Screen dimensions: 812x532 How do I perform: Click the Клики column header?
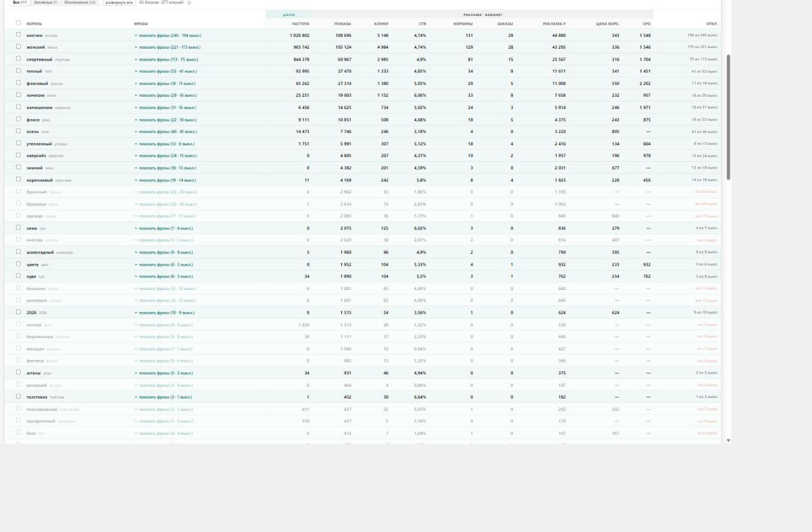pyautogui.click(x=381, y=24)
